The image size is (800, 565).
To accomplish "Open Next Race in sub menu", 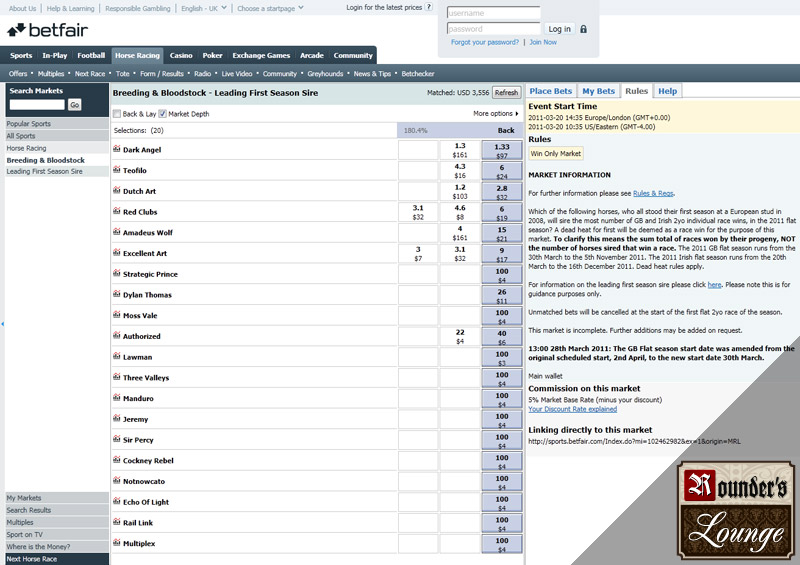I will click(x=90, y=73).
